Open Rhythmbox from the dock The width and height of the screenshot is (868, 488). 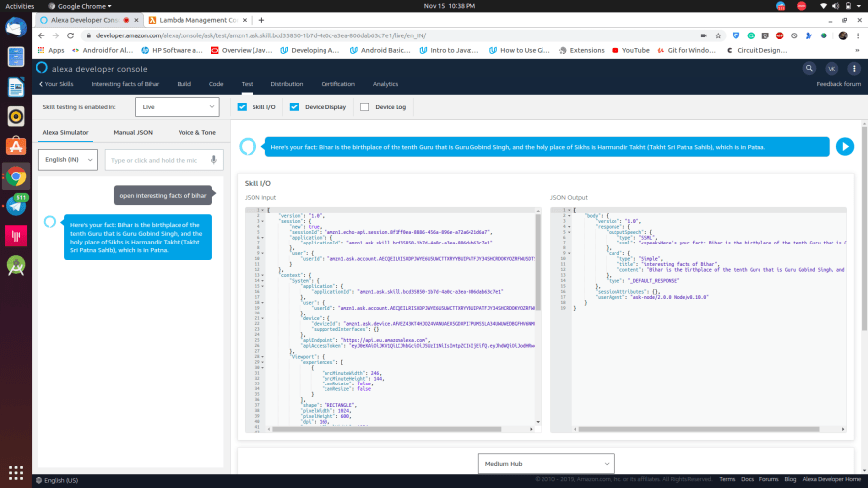tap(16, 116)
